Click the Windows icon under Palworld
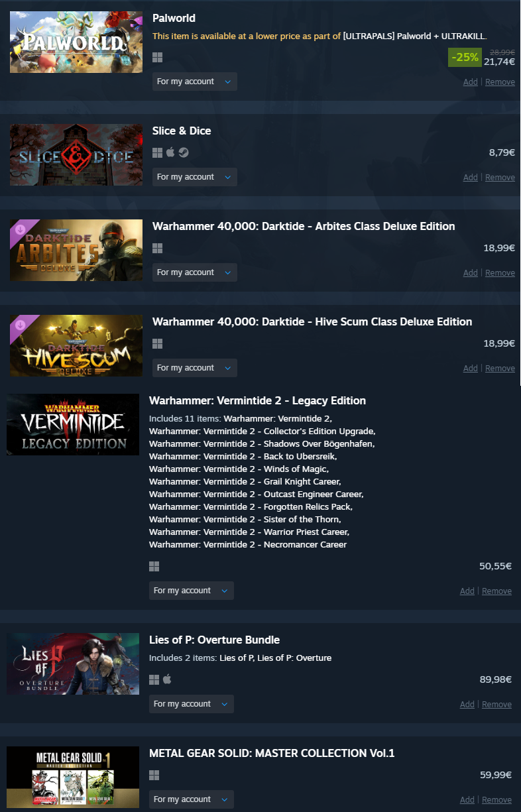This screenshot has width=521, height=812. tap(157, 58)
